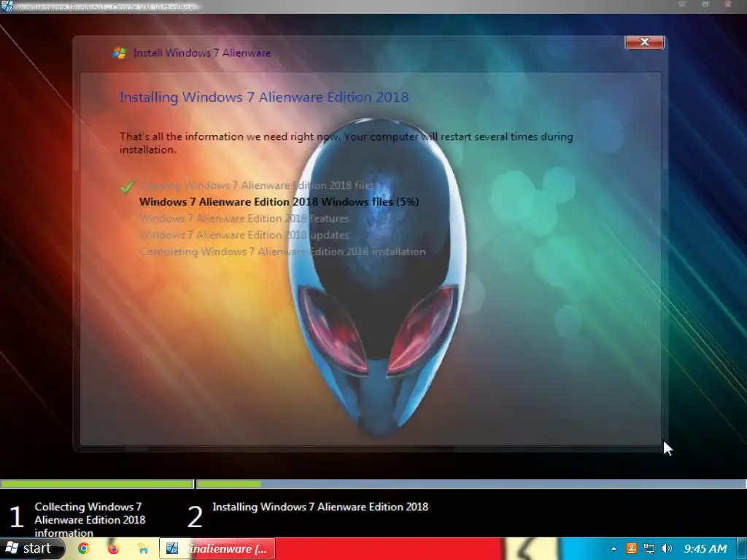Click the 'Copying Windows 7 Alienware Edition 2018 files' completed step
This screenshot has height=560, width=747.
(258, 185)
